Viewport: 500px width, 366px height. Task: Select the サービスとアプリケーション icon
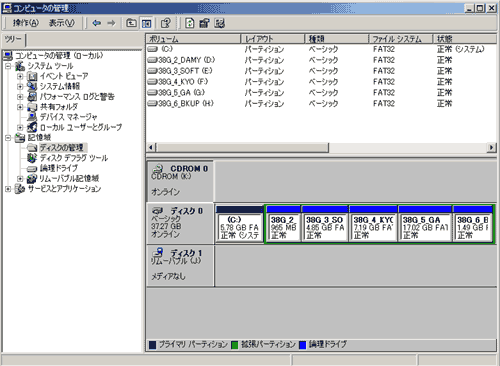pyautogui.click(x=20, y=189)
